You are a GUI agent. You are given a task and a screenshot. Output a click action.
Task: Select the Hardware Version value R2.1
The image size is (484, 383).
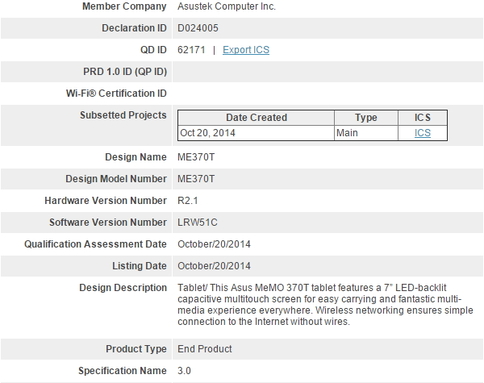188,201
